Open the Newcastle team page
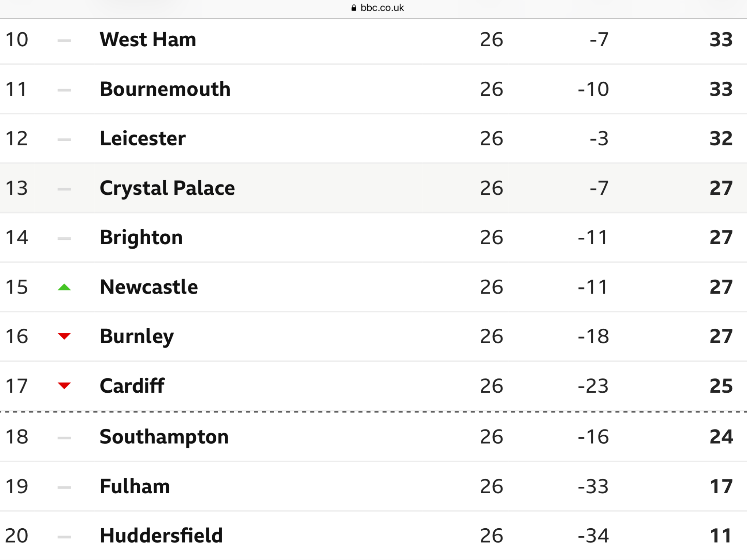Viewport: 747px width, 560px height. point(149,287)
